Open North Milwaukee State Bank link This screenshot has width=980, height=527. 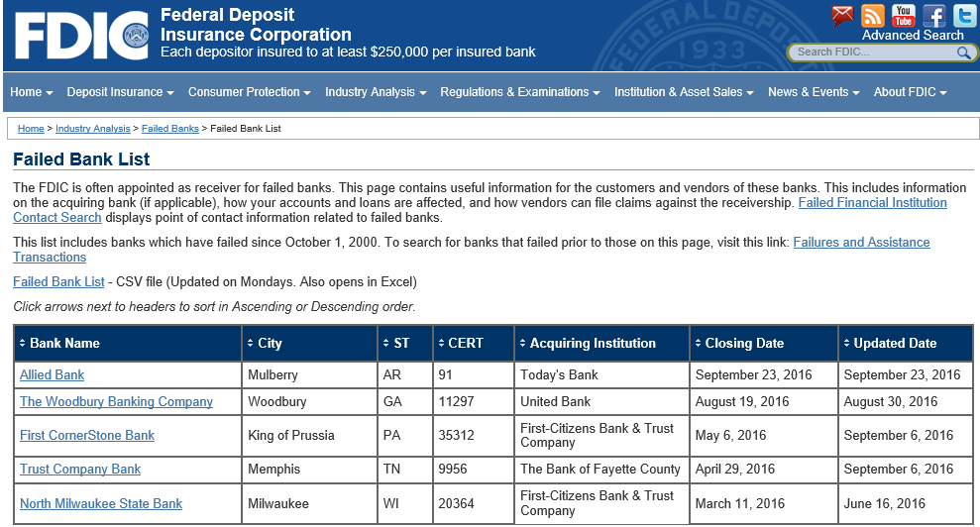[101, 504]
